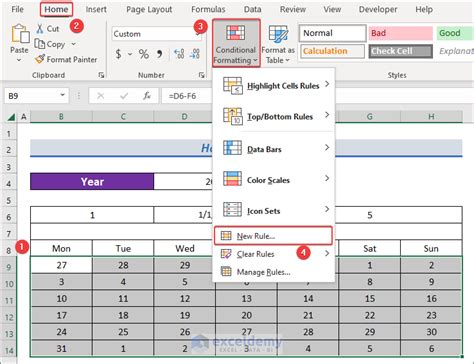Image resolution: width=474 pixels, height=364 pixels.
Task: Switch to the Home tab
Action: (x=56, y=9)
